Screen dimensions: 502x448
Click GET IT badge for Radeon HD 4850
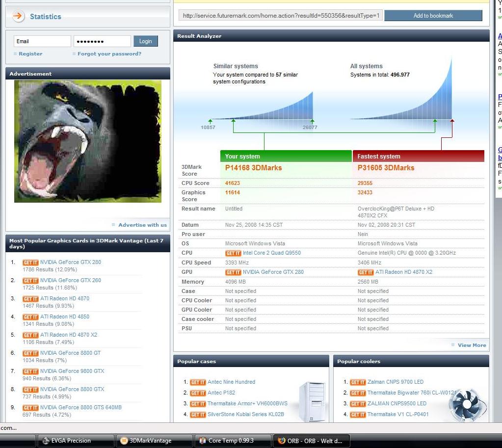click(30, 317)
